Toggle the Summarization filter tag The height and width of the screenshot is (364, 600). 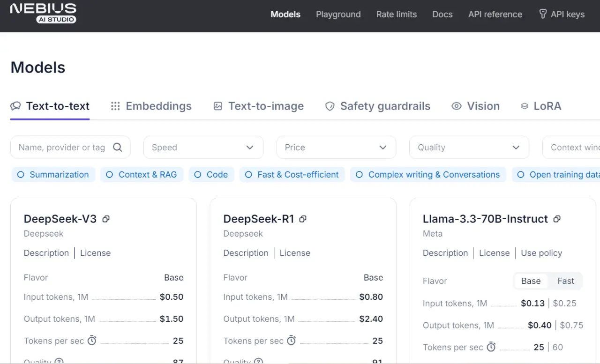[x=53, y=175]
